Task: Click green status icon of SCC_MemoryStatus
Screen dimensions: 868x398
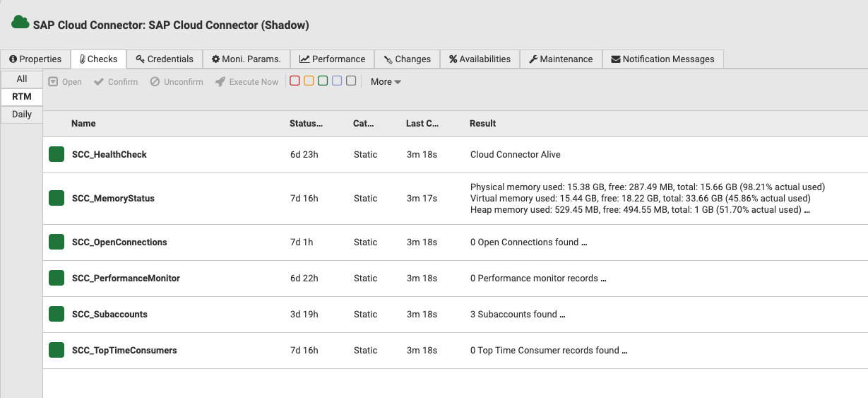Action: point(57,198)
